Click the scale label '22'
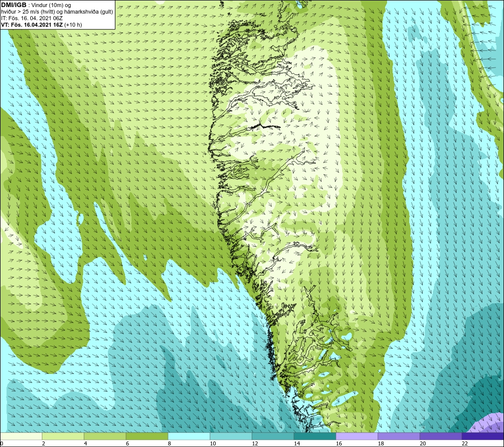The image size is (504, 447). point(465,444)
